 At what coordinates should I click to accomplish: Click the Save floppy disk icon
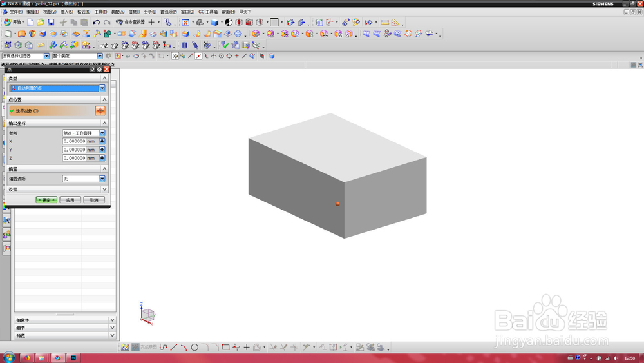tap(51, 22)
